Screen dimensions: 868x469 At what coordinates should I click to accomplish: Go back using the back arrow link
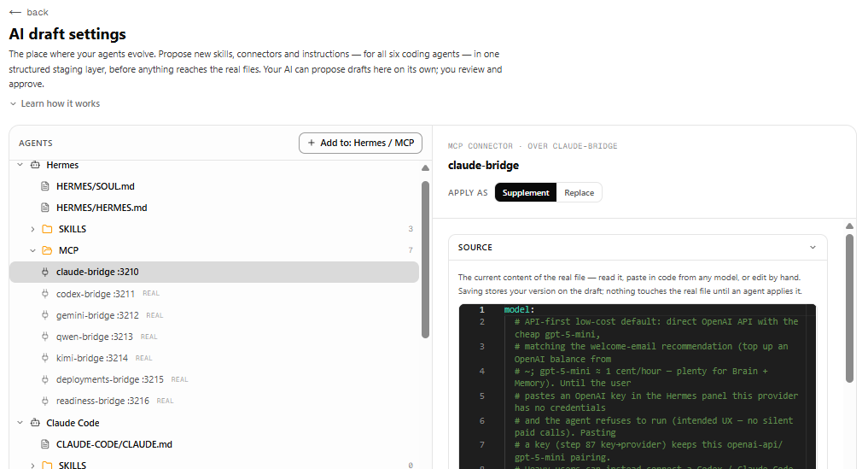(x=29, y=12)
